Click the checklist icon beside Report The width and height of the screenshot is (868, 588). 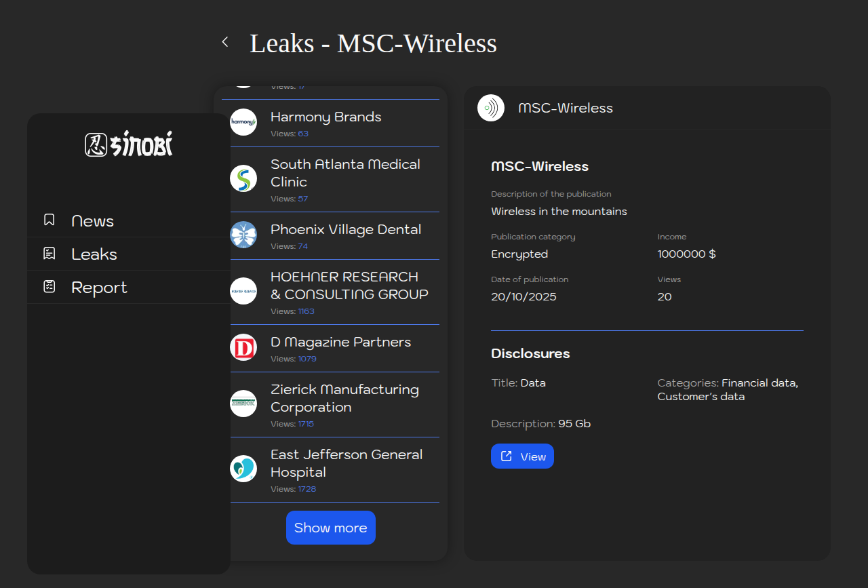[49, 287]
